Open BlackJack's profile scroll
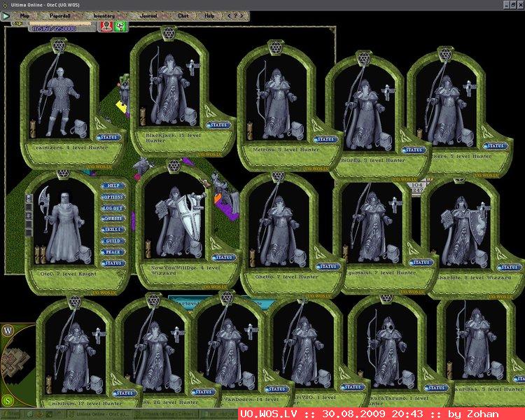This screenshot has width=525, height=420. coord(143,117)
